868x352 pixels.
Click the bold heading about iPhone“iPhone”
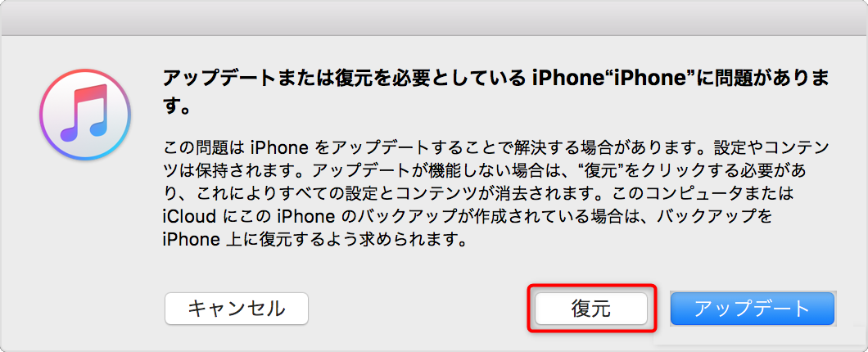[496, 92]
